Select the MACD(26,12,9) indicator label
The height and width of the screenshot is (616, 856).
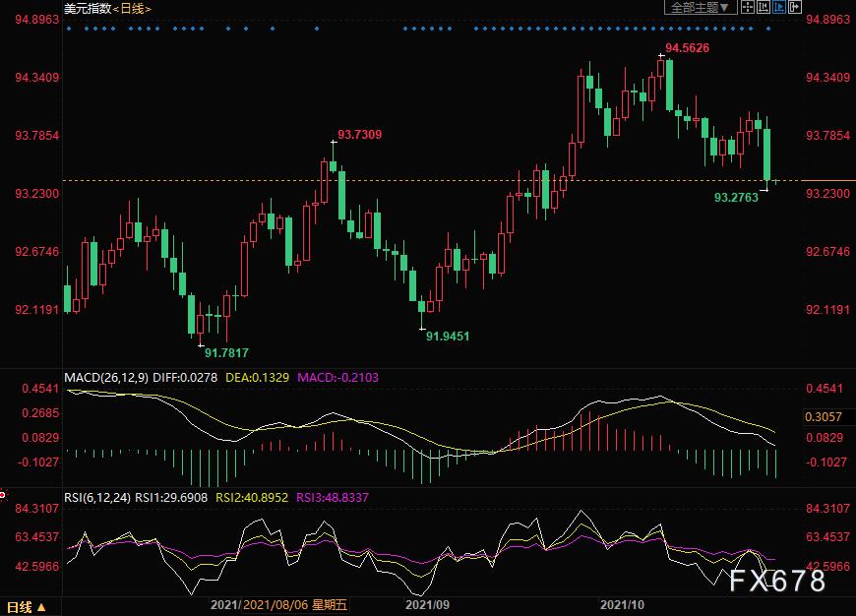click(x=104, y=377)
